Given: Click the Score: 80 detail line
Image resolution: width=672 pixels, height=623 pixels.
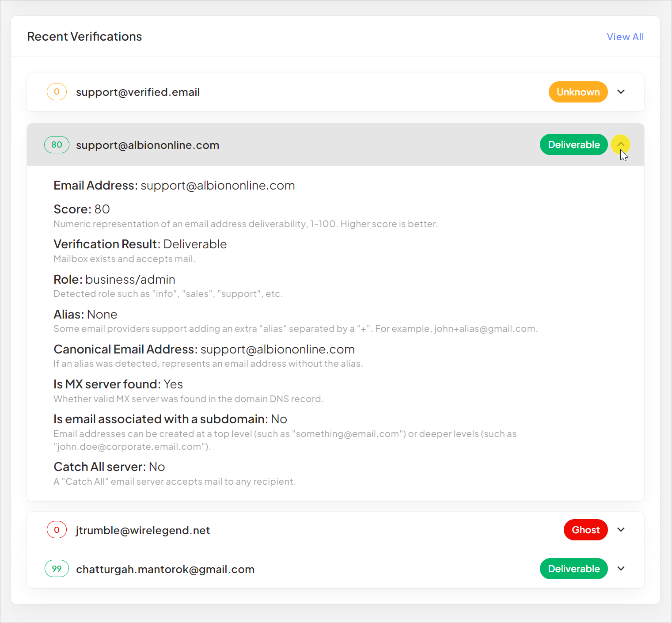Looking at the screenshot, I should [x=82, y=209].
